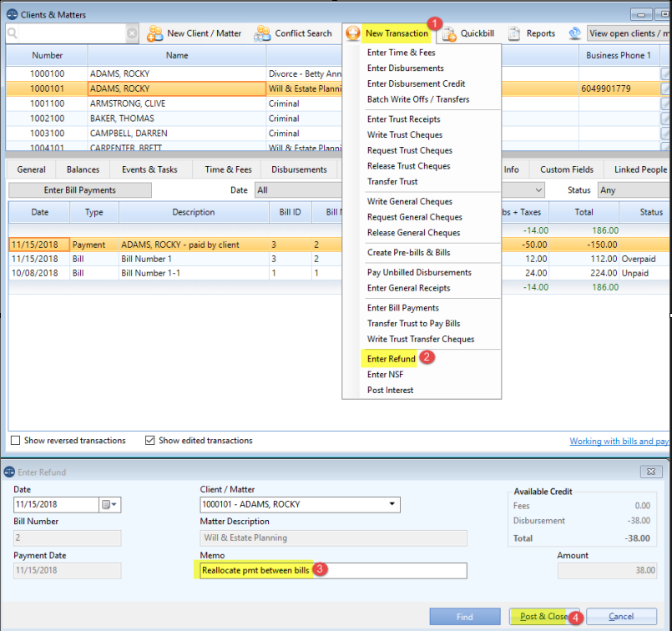Click the Reports document icon
This screenshot has height=631, width=672.
[x=514, y=33]
